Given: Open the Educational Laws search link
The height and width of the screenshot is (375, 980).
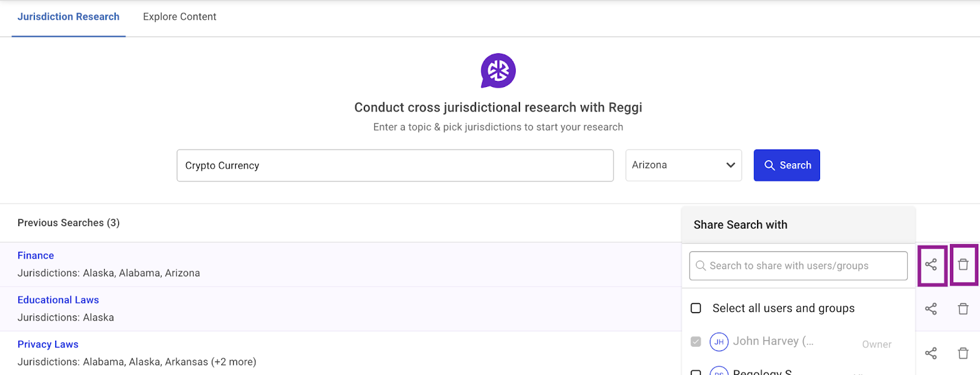Looking at the screenshot, I should click(x=58, y=300).
